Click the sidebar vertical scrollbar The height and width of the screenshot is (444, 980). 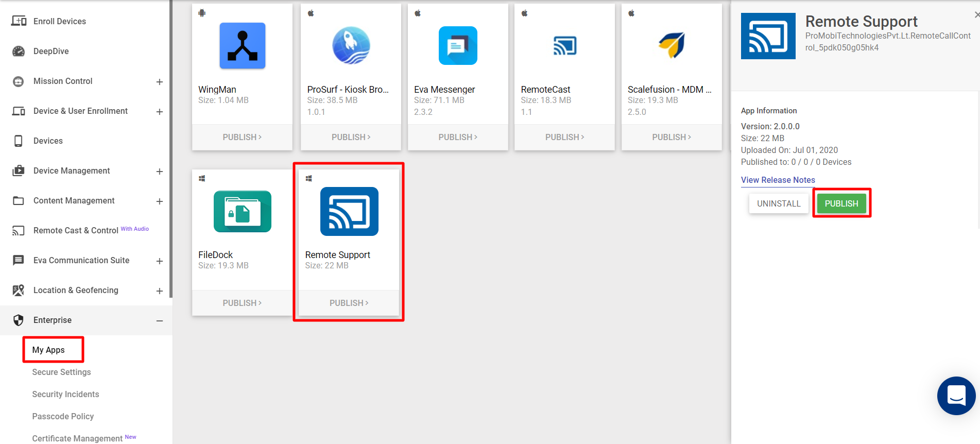point(170,149)
